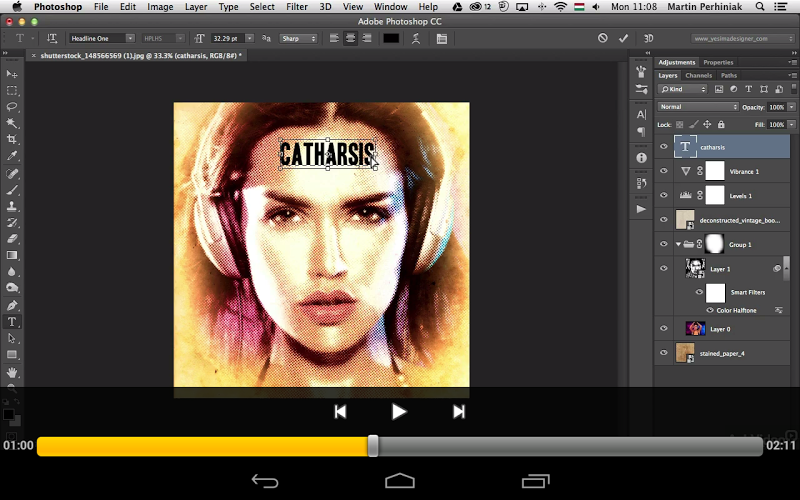Open the warp text options
Screen dimensions: 800x500
tap(417, 38)
